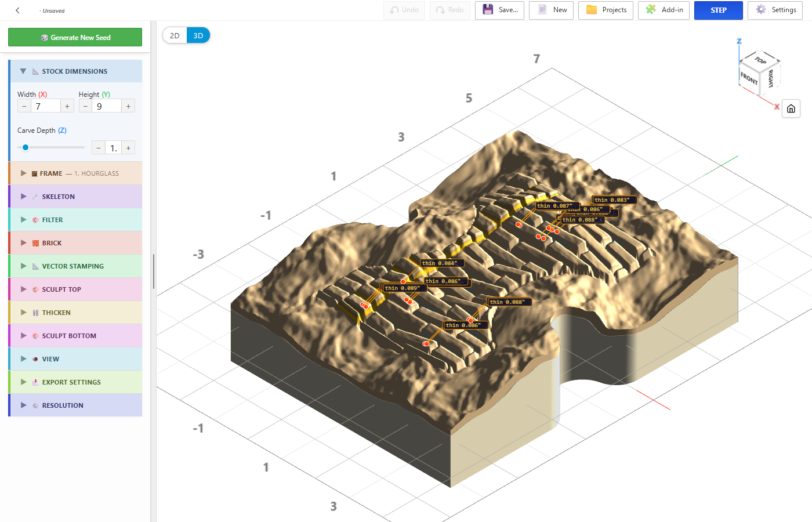This screenshot has height=522, width=812.
Task: Click the RIGHT face of view cube
Action: 771,78
